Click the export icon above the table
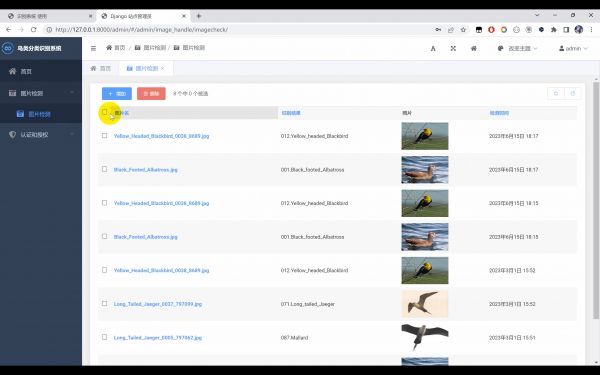 [572, 93]
